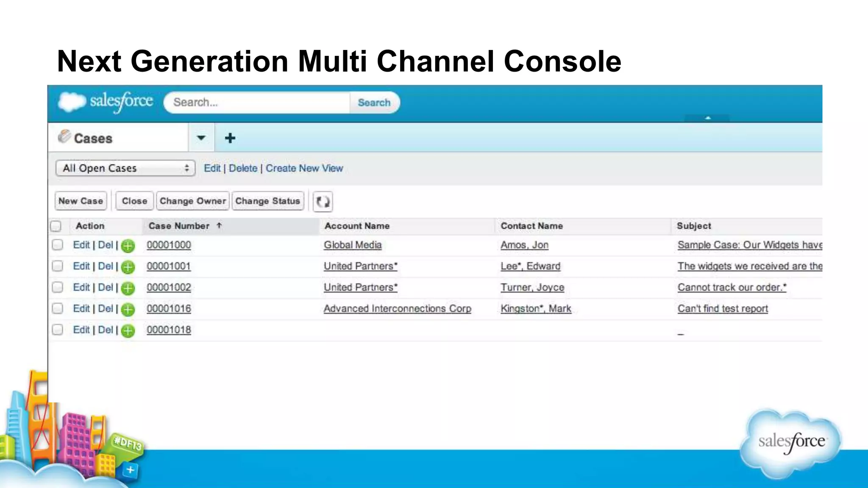
Task: Click Edit link for case 00001002
Action: point(81,287)
